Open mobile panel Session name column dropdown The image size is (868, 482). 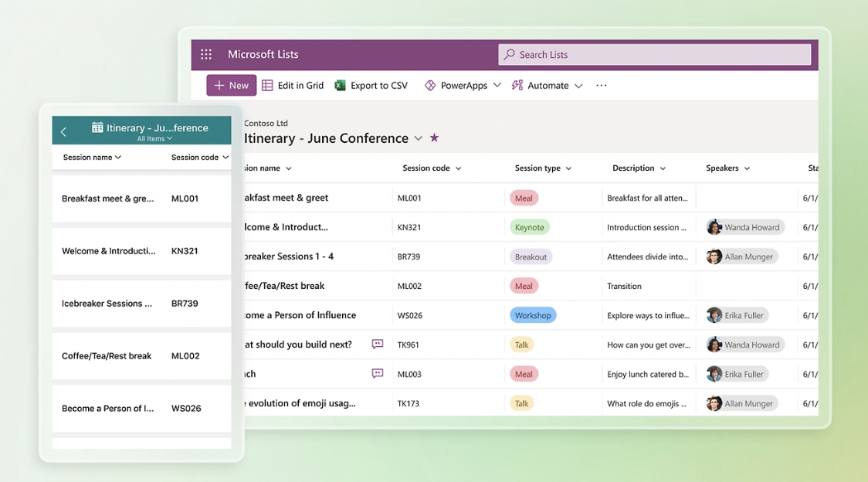point(118,158)
